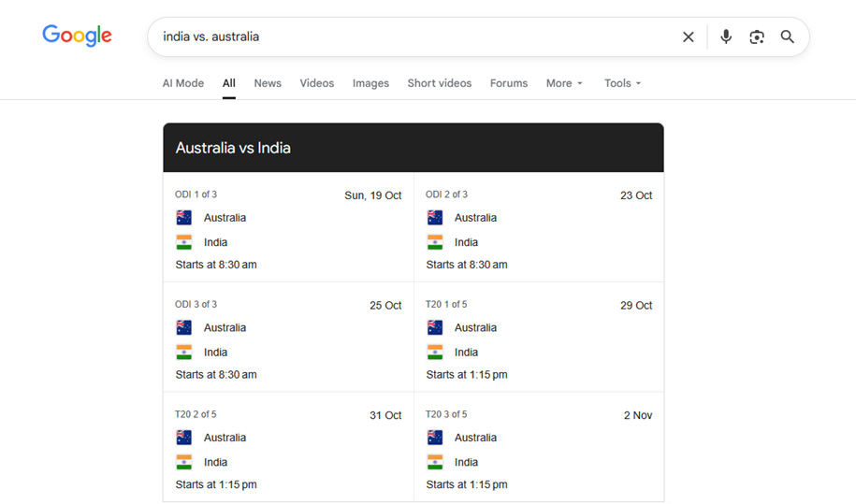
Task: Click the search input field
Action: pos(412,36)
